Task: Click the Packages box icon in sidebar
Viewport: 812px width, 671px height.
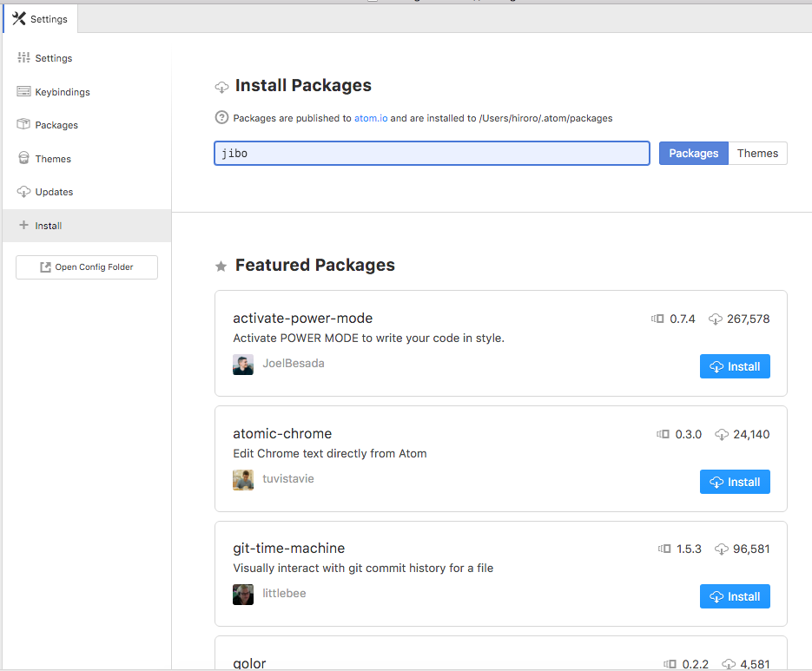Action: coord(23,125)
